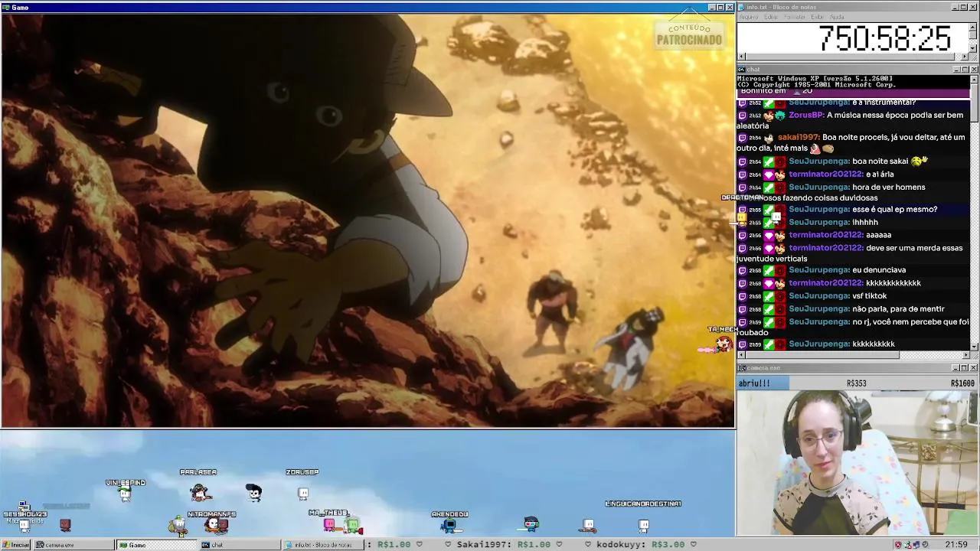Close the chat window

tap(974, 70)
